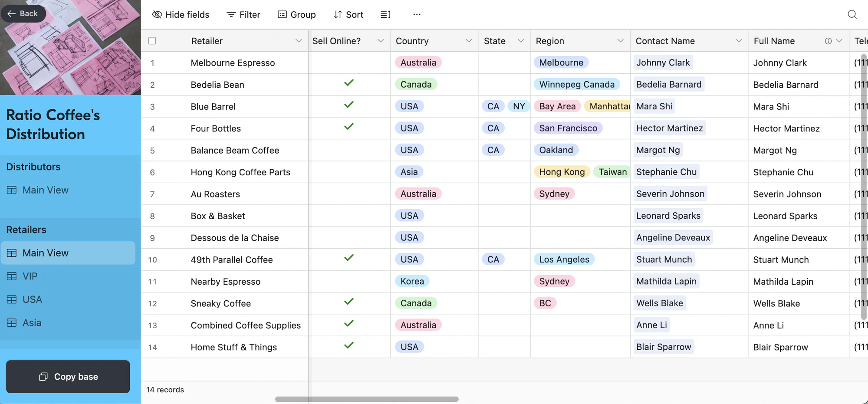Expand the Country column menu
The image size is (868, 404).
tap(469, 41)
